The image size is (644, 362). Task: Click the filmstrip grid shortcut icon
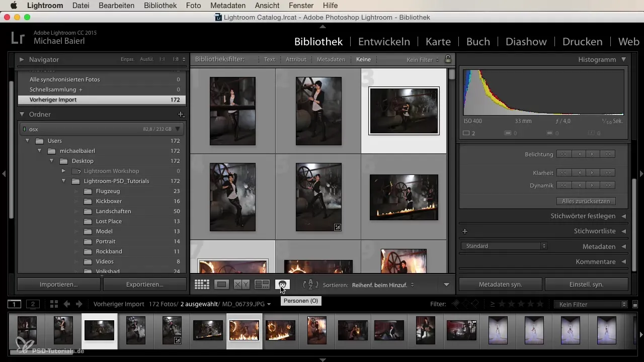click(54, 304)
